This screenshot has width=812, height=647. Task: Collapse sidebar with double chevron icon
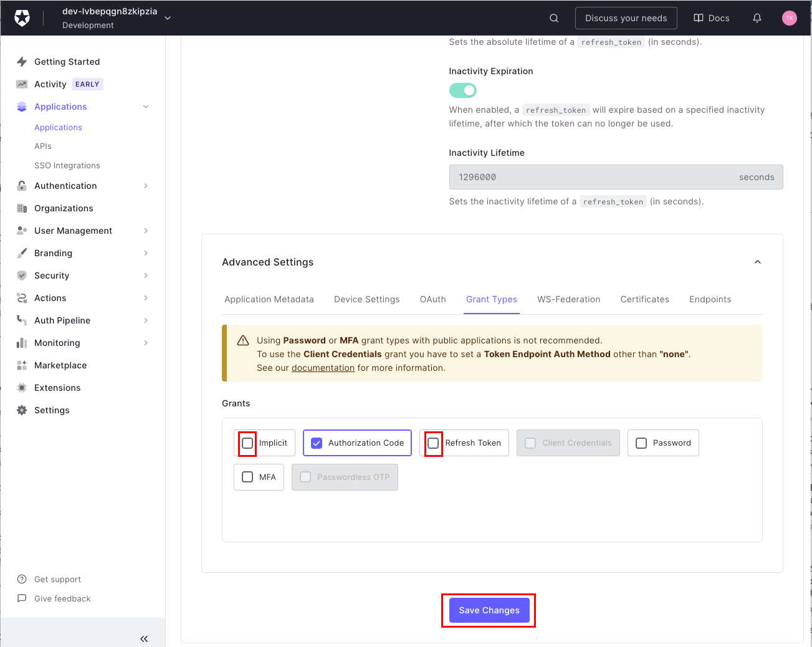point(144,638)
